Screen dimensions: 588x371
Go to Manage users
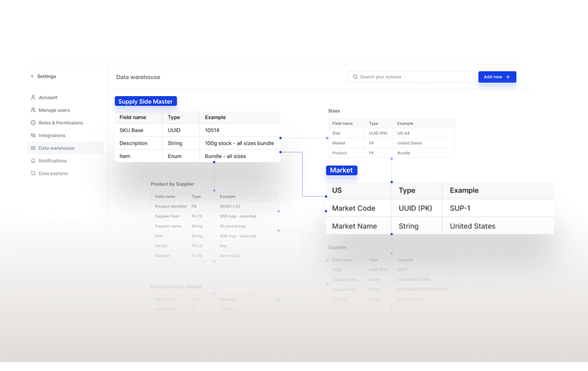pyautogui.click(x=54, y=110)
